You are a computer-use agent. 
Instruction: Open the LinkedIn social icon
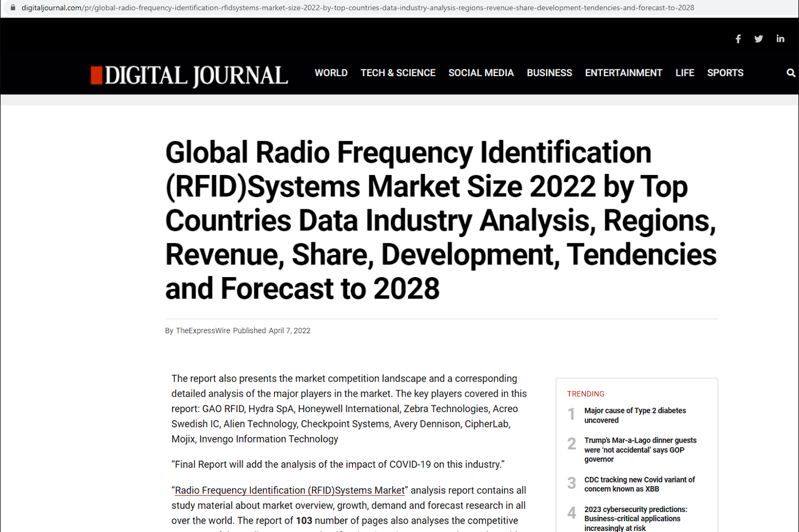[780, 39]
